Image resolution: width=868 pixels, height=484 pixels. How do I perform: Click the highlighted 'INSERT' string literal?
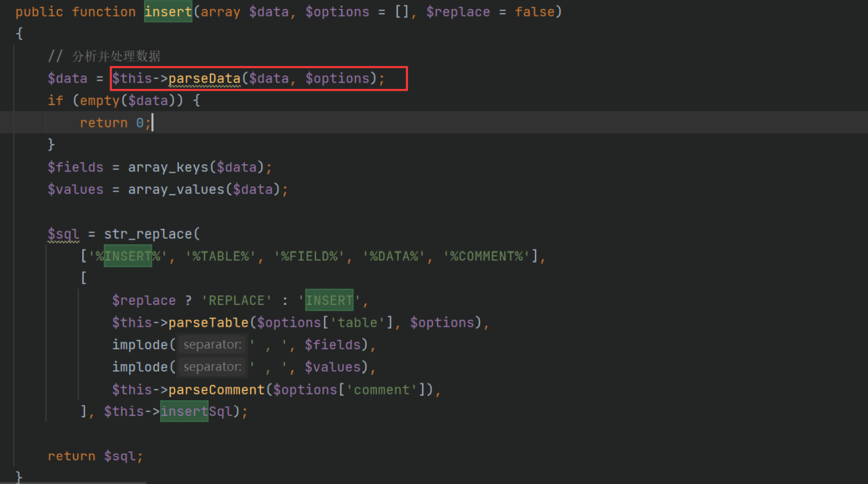(x=328, y=300)
